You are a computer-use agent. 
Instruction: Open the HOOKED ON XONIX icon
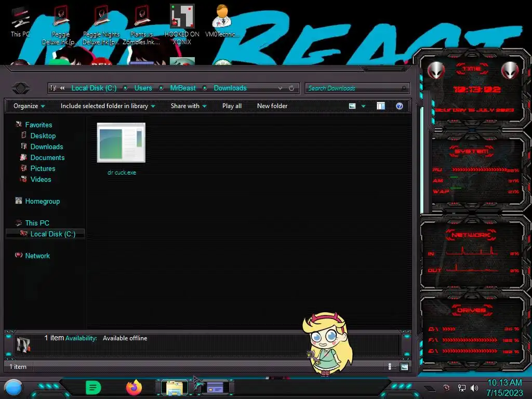(182, 24)
